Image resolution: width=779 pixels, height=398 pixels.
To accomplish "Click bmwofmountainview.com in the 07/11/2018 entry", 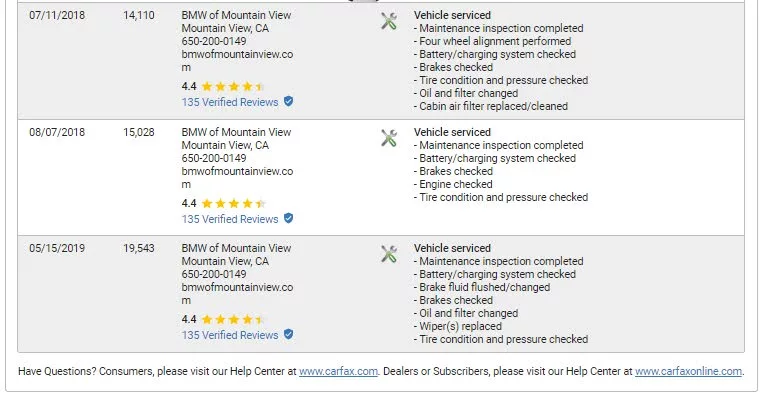I will coord(237,61).
